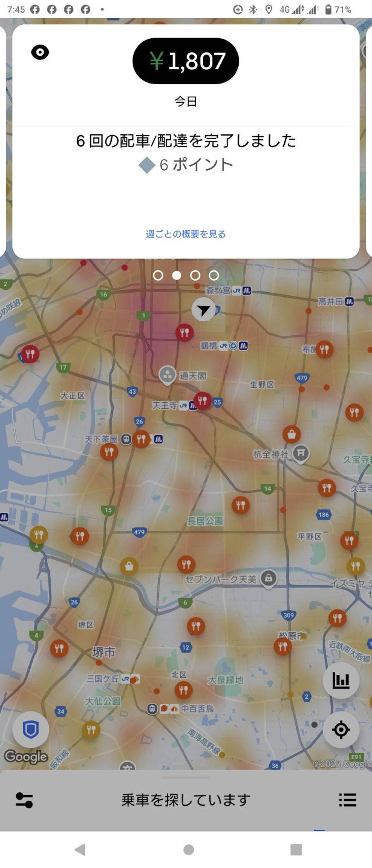
Task: Tap the 中百舌鳥 station label
Action: pyautogui.click(x=197, y=709)
